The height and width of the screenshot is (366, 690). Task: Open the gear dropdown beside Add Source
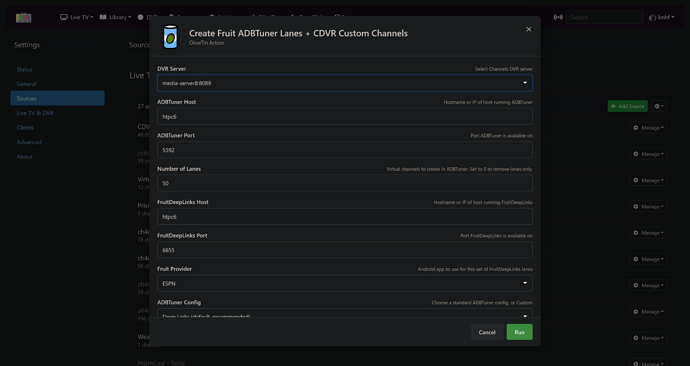click(x=659, y=106)
